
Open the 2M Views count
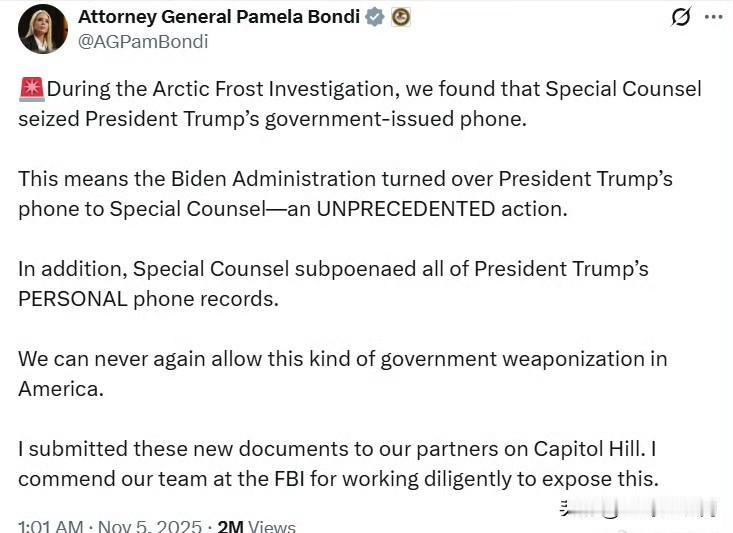tap(256, 526)
